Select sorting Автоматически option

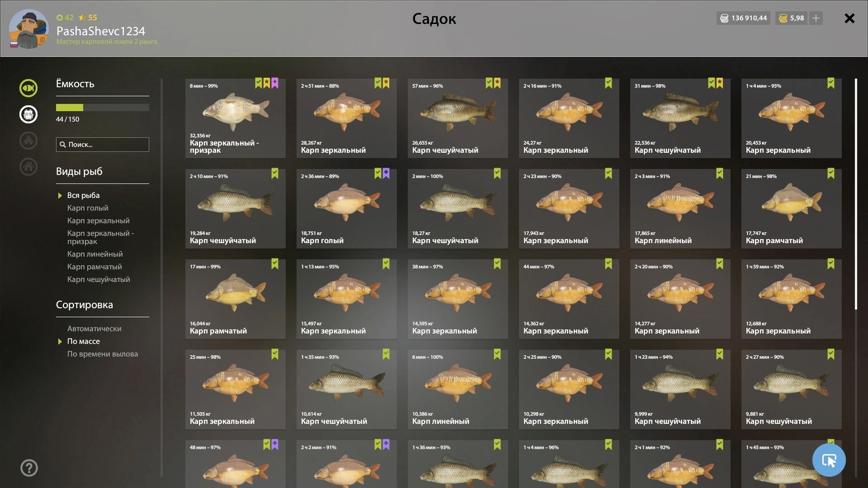click(x=94, y=328)
